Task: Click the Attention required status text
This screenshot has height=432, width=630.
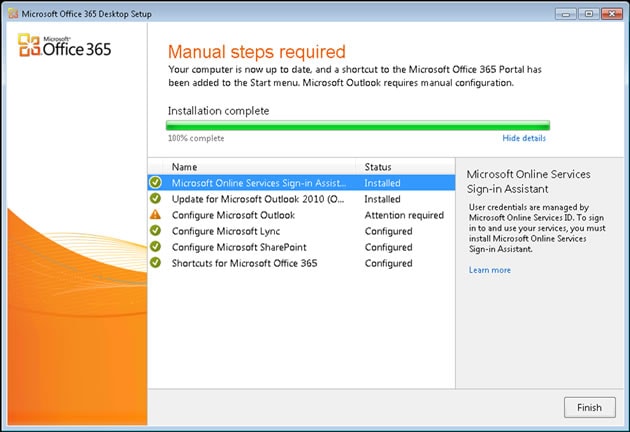Action: click(404, 215)
